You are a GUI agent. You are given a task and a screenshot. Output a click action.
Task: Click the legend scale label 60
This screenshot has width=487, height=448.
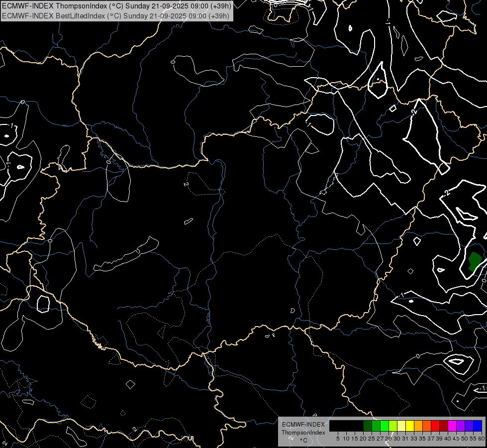tap(482, 439)
